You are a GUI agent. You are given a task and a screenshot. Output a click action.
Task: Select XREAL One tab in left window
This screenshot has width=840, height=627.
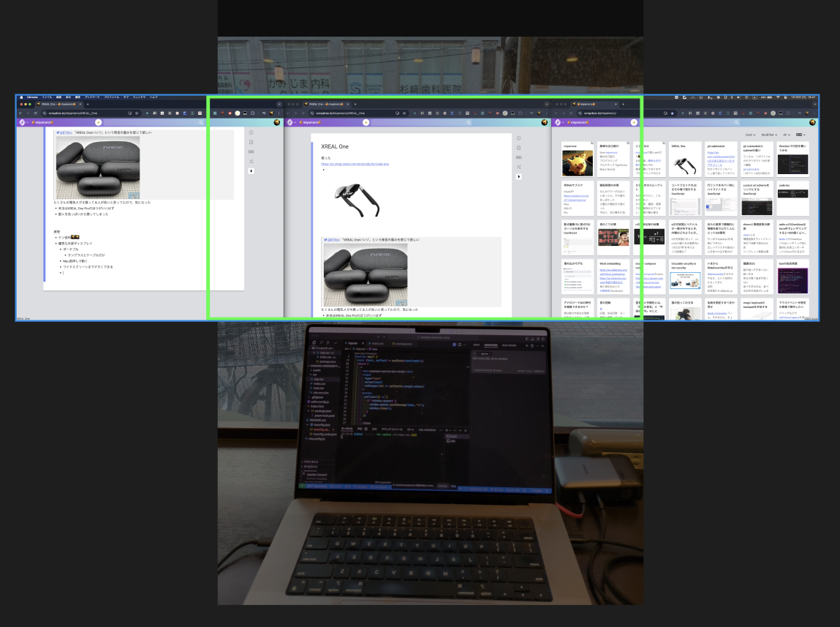(x=59, y=104)
